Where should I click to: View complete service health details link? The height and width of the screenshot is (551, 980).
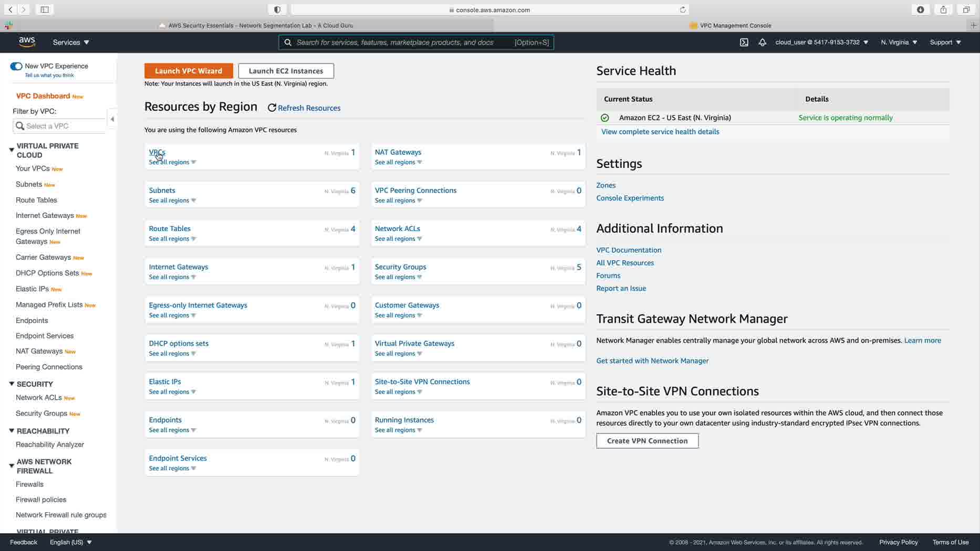tap(660, 132)
